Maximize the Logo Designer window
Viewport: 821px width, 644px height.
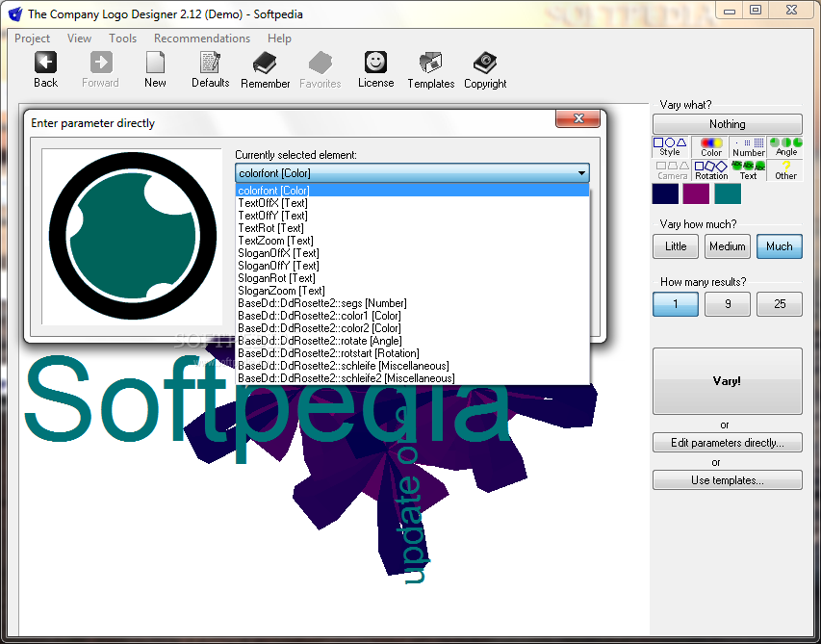(x=755, y=10)
